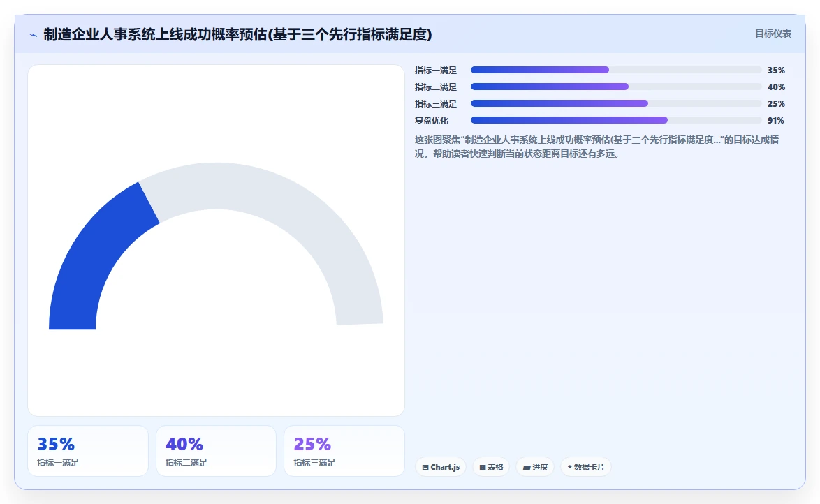Click the 指标二满足 label in progress list

pyautogui.click(x=436, y=87)
